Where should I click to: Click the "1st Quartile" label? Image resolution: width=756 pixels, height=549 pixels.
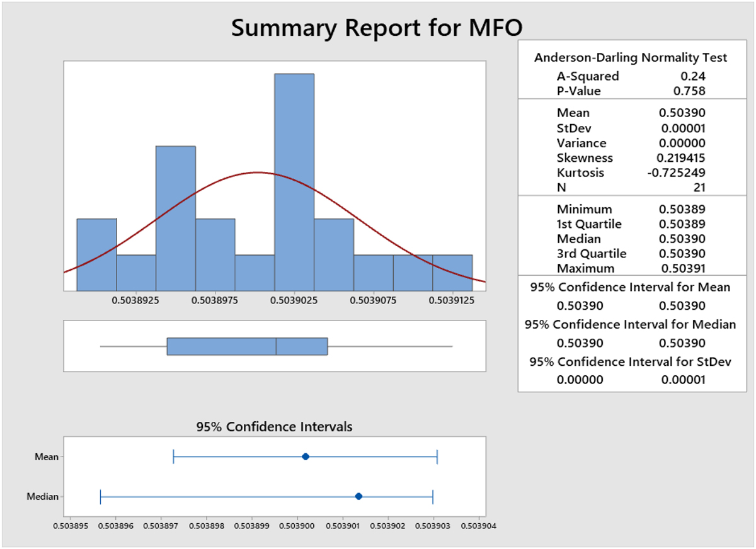pos(589,224)
